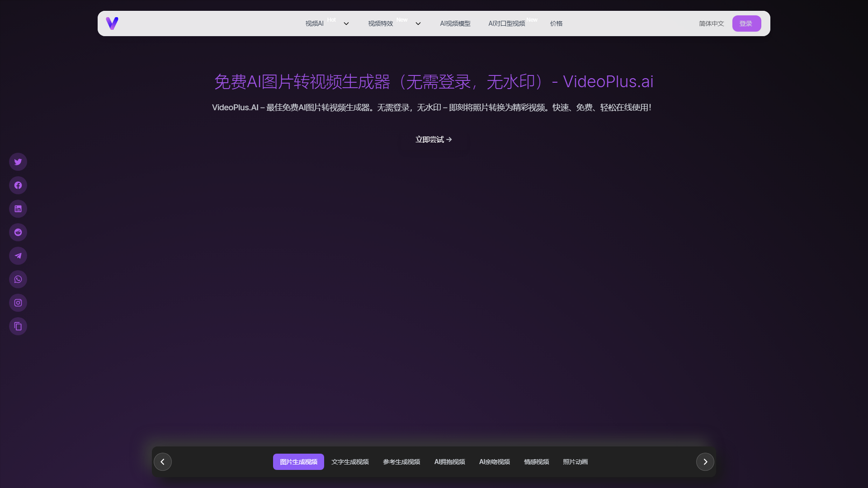Click the VideoPlus.AI description paragraph
Screen dimensions: 868x488
[432, 108]
